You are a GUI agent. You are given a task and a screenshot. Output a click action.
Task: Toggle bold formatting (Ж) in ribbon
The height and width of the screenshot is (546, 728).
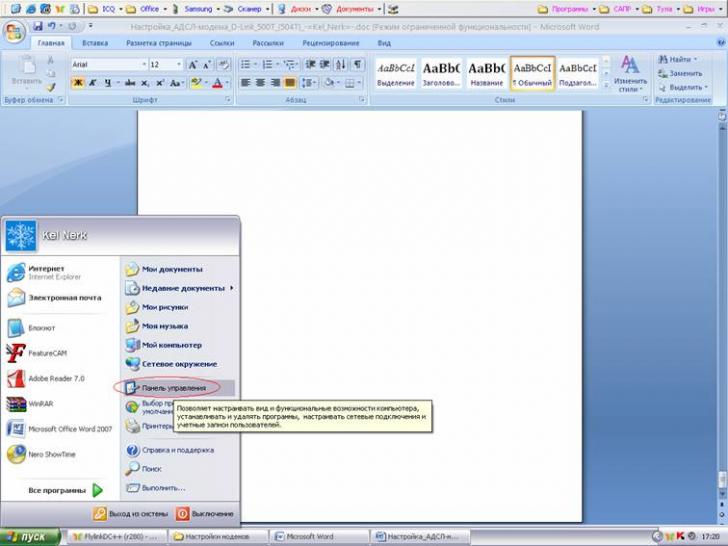coord(78,83)
